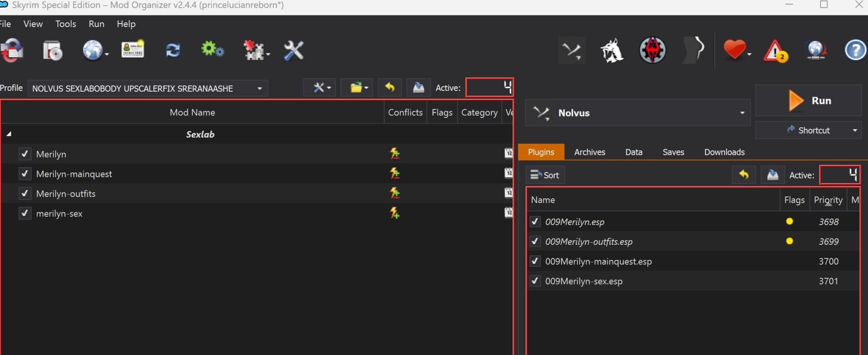
Task: Open the Tools menu
Action: (x=66, y=24)
